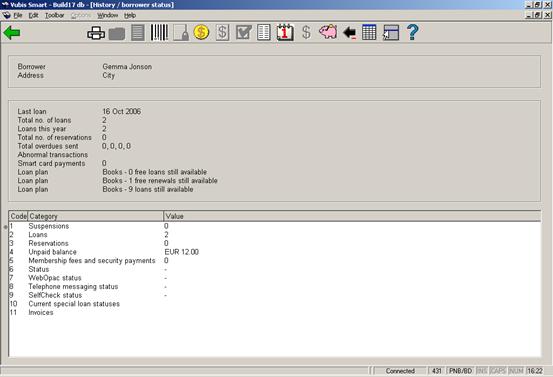Close the inner History child window
The image size is (553, 377).
click(x=547, y=15)
